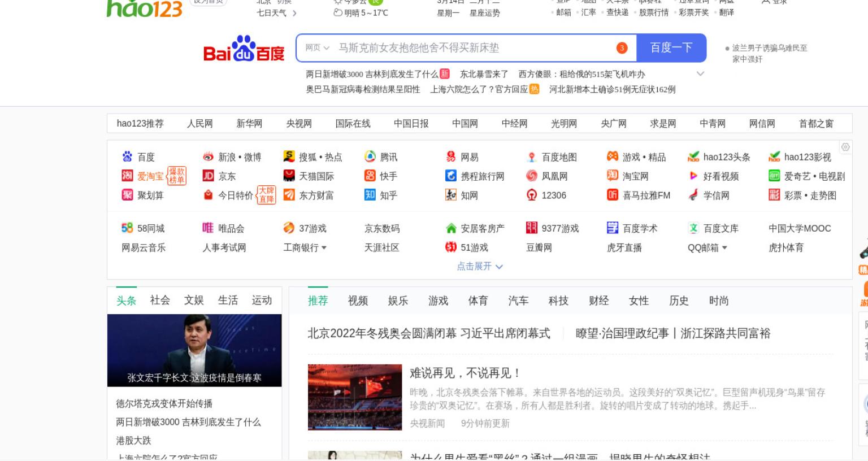Click 波兰男子诱骗乌难民 side news
This screenshot has height=461, width=868.
(x=769, y=53)
